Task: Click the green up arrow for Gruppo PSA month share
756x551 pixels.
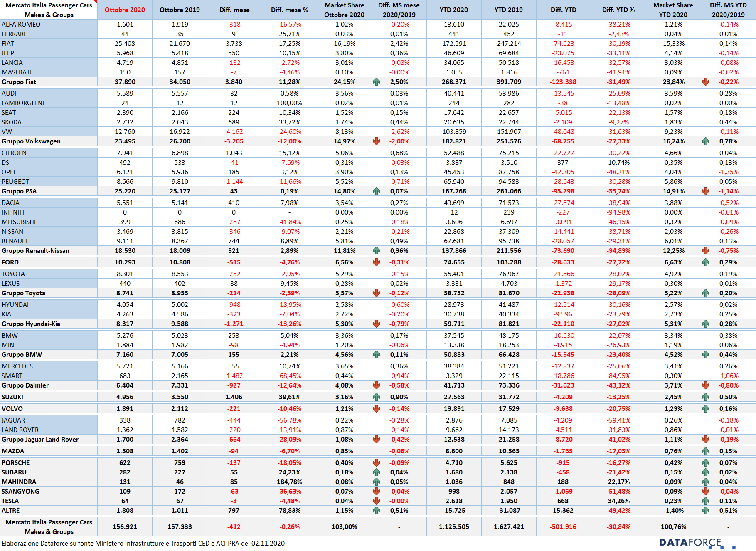Action: [377, 191]
